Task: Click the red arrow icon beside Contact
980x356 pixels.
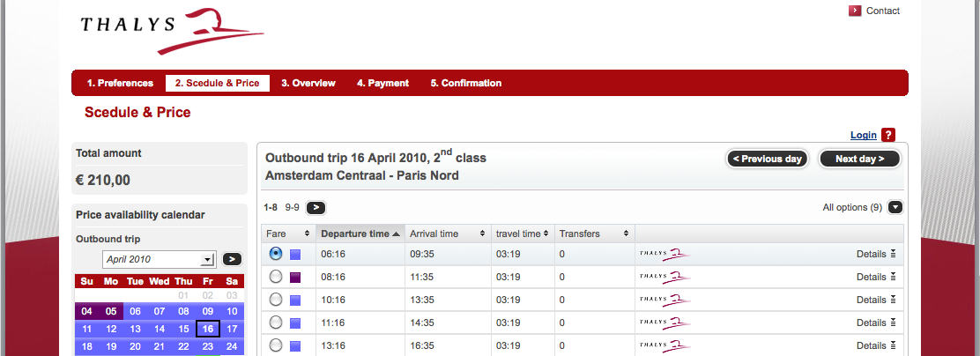Action: pyautogui.click(x=854, y=11)
